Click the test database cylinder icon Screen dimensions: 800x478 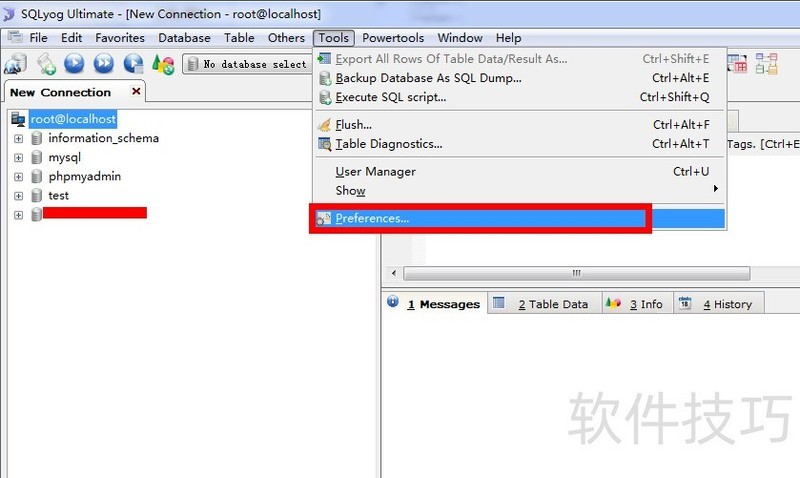point(36,195)
